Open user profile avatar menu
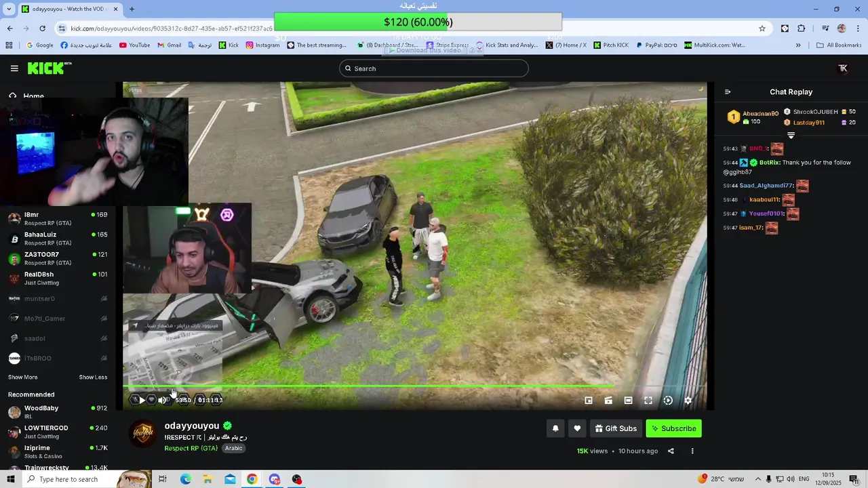 [x=843, y=68]
